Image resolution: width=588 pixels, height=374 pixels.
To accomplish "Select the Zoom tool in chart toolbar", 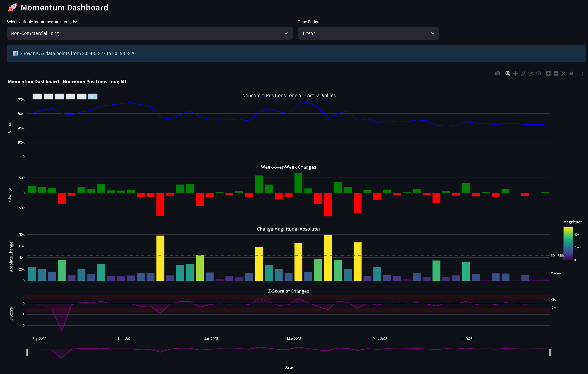I will click(x=508, y=74).
